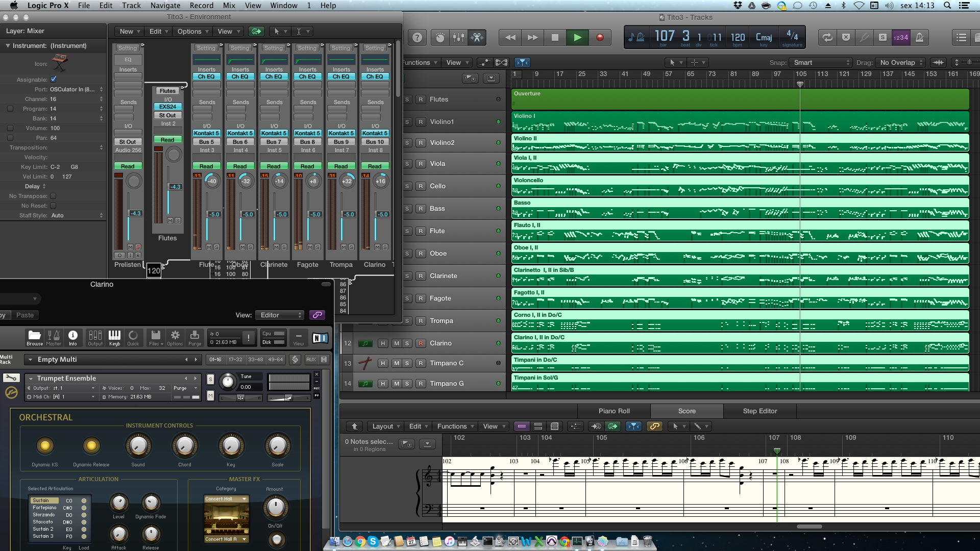The image size is (980, 551).
Task: Open the Drag No Overlap dropdown
Action: click(x=900, y=62)
